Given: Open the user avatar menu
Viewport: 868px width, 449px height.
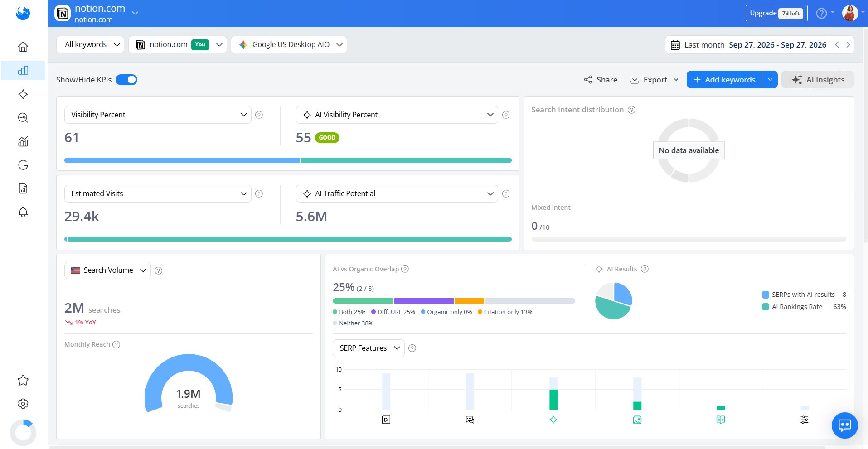Looking at the screenshot, I should click(850, 13).
